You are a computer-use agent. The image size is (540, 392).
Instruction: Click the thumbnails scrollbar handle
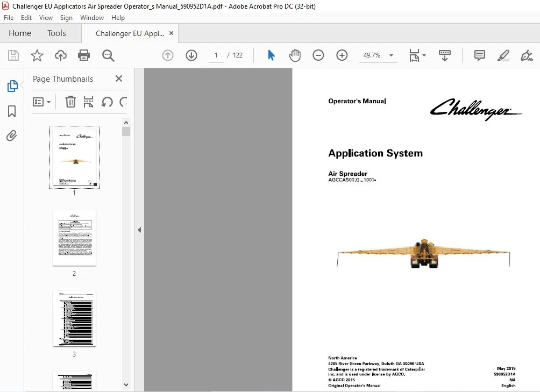point(126,131)
